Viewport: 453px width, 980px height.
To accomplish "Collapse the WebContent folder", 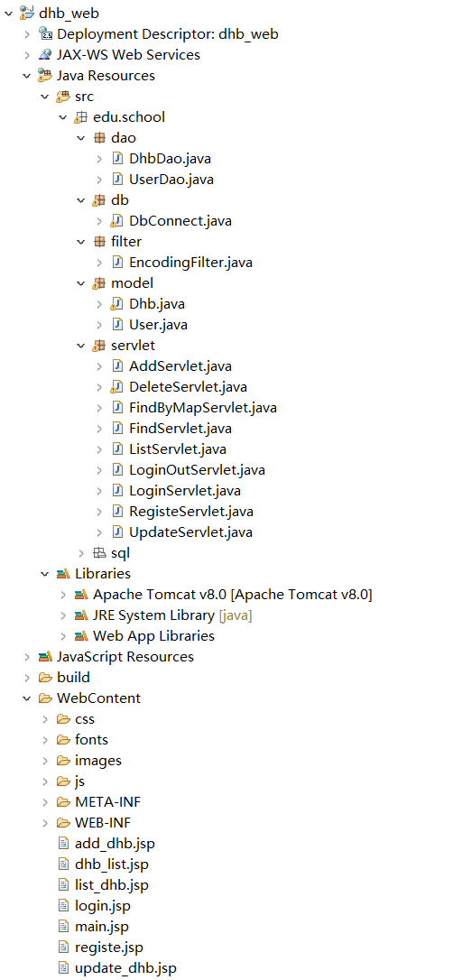I will [x=26, y=698].
